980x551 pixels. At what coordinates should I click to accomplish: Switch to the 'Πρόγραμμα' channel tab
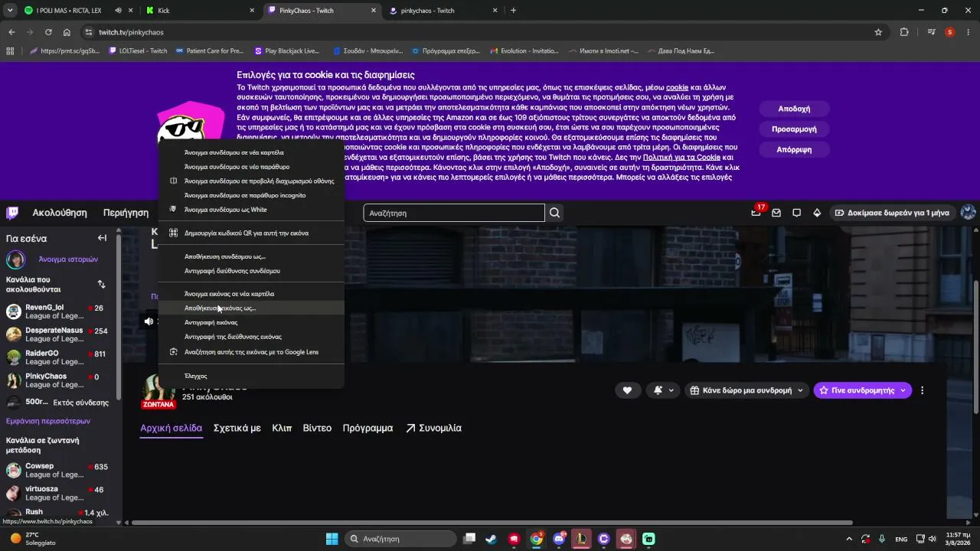coord(367,428)
